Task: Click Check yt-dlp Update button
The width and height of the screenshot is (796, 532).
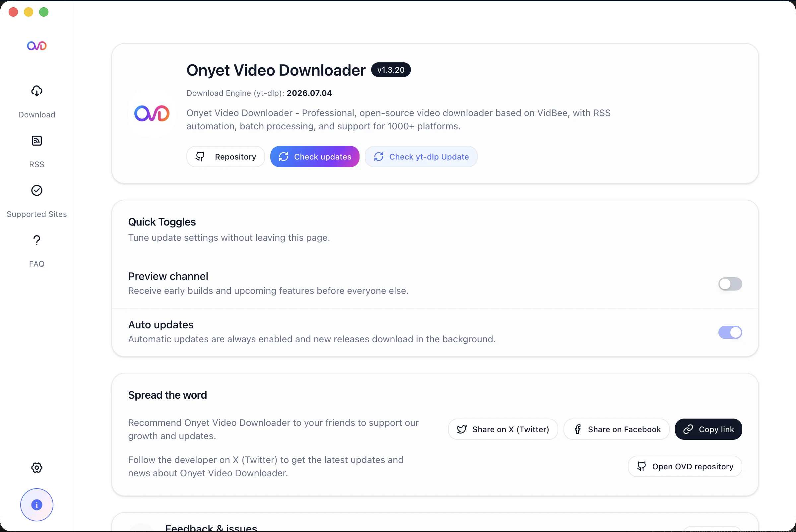Action: coord(421,157)
